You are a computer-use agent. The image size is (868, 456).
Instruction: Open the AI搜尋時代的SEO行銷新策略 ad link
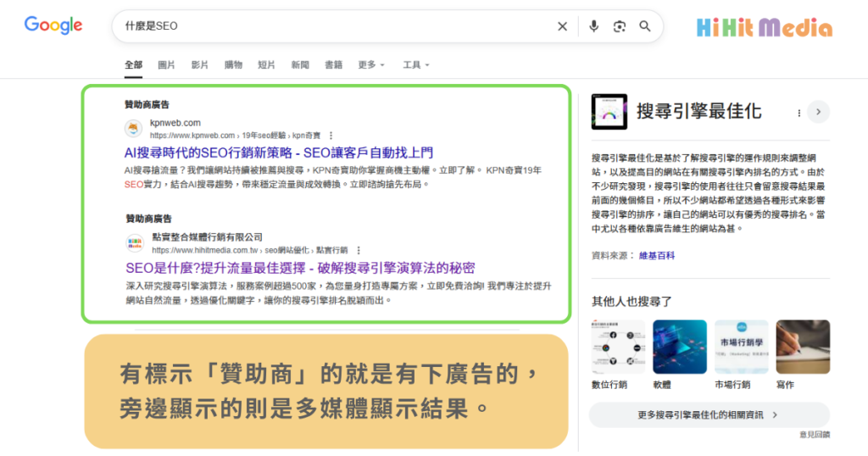[279, 153]
